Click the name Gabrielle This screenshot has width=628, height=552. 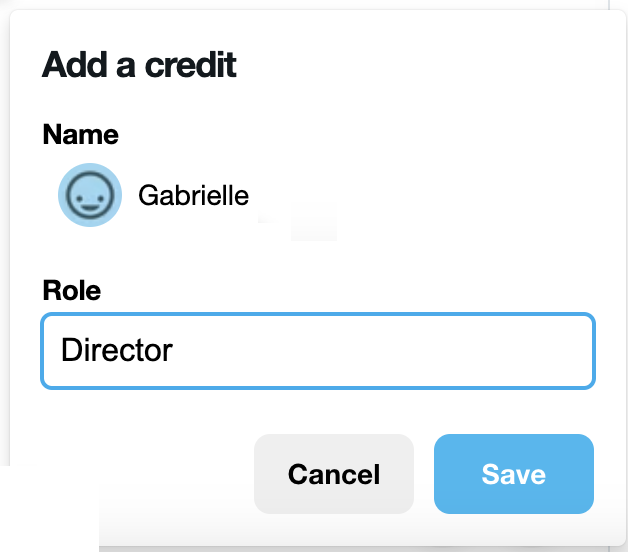(x=193, y=195)
